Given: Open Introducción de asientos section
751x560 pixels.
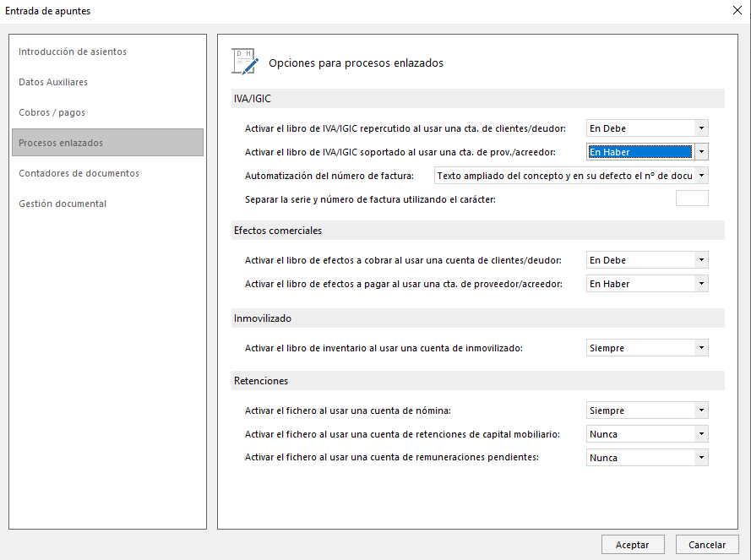Looking at the screenshot, I should (x=73, y=52).
